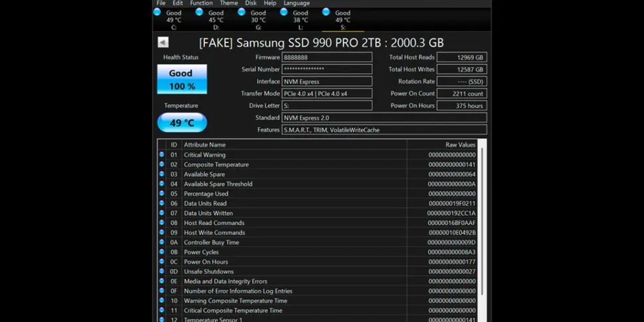Click status dot for Available Spare Threshold row
Image resolution: width=644 pixels, height=322 pixels.
point(162,184)
